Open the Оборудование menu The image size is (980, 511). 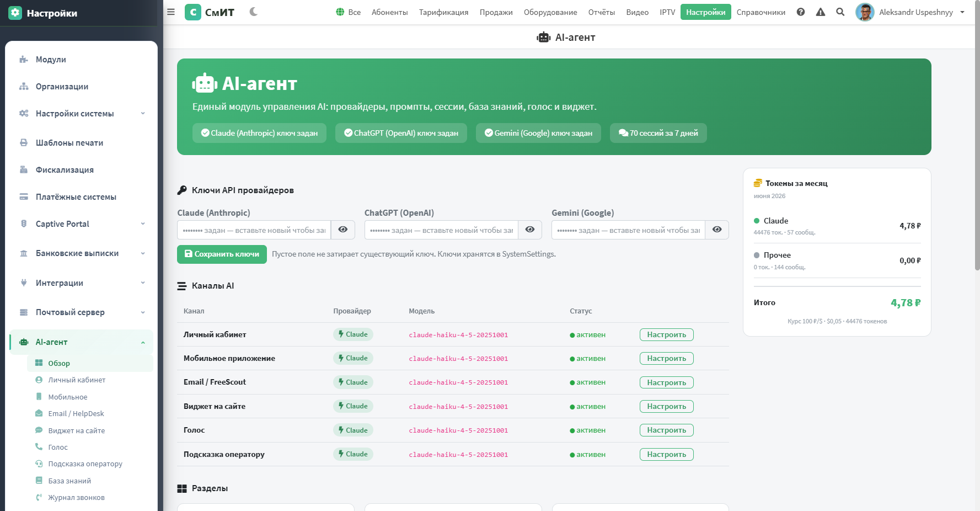pyautogui.click(x=550, y=12)
